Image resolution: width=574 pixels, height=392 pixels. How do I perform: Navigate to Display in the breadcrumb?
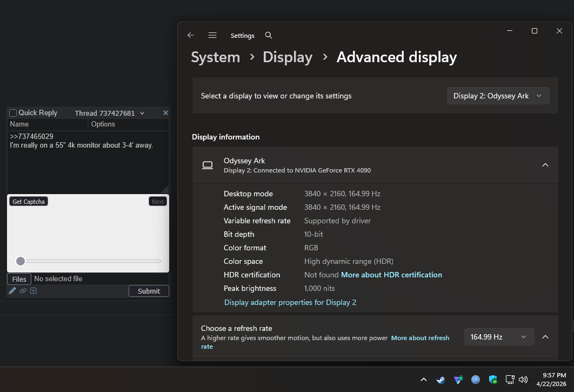288,57
